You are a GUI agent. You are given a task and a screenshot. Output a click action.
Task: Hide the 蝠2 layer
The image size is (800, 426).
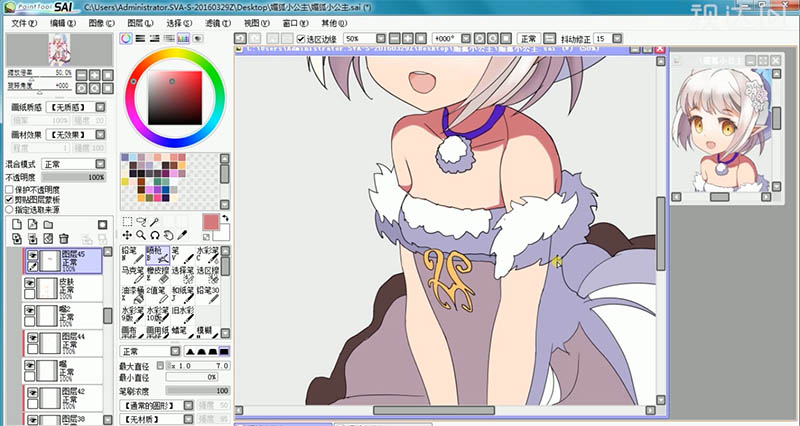click(x=29, y=310)
